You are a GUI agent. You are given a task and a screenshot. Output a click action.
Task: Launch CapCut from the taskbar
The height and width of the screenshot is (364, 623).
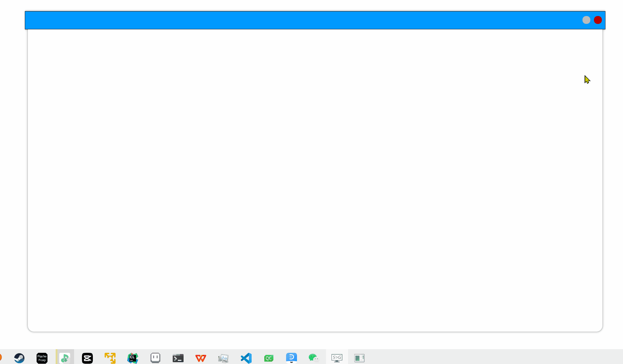[x=87, y=358]
